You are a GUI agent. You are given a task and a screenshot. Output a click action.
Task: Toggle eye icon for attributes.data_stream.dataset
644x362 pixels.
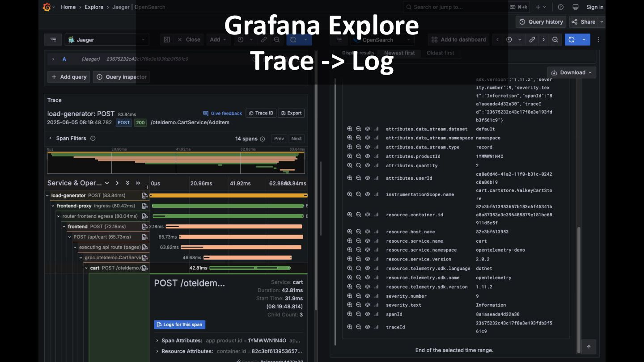(367, 129)
